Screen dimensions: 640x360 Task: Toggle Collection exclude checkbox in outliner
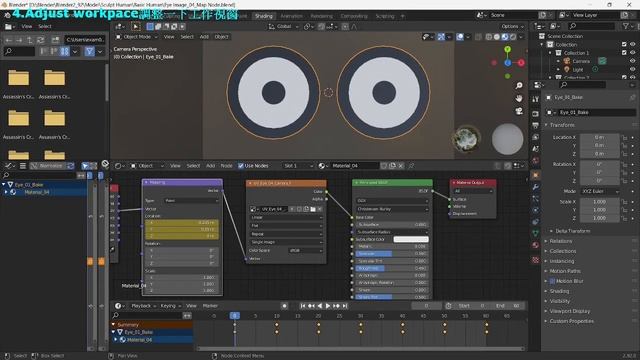pyautogui.click(x=624, y=44)
